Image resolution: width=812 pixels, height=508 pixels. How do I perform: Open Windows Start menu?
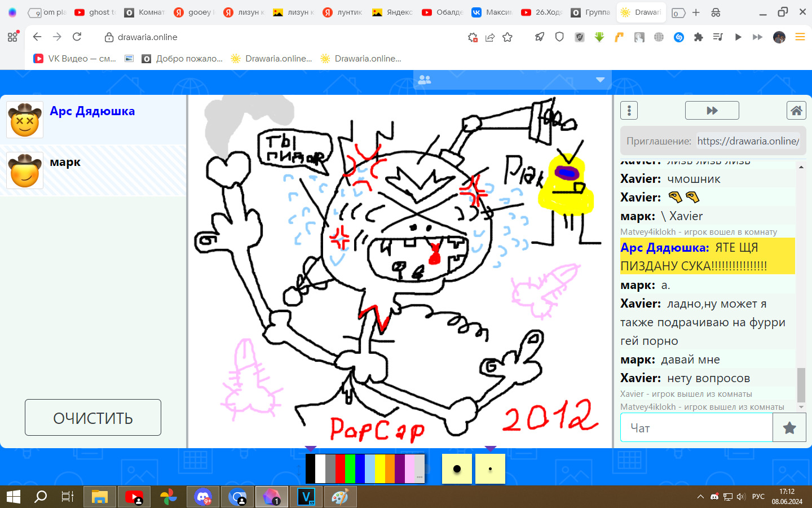[13, 497]
